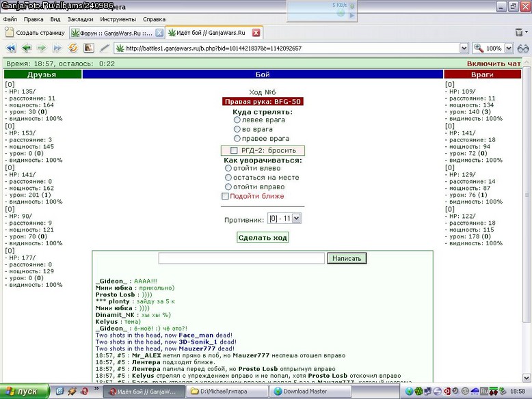Select правее врага shooting option
This screenshot has height=399, width=532.
(237, 138)
